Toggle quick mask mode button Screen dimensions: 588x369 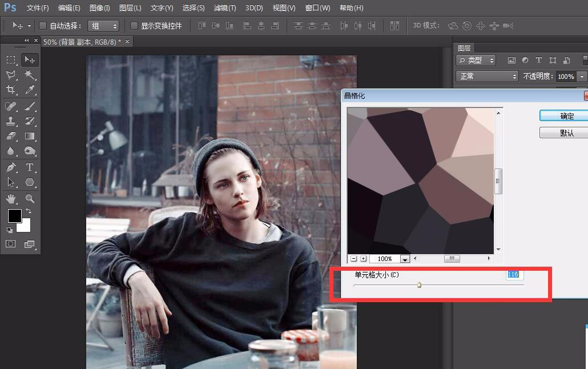11,244
